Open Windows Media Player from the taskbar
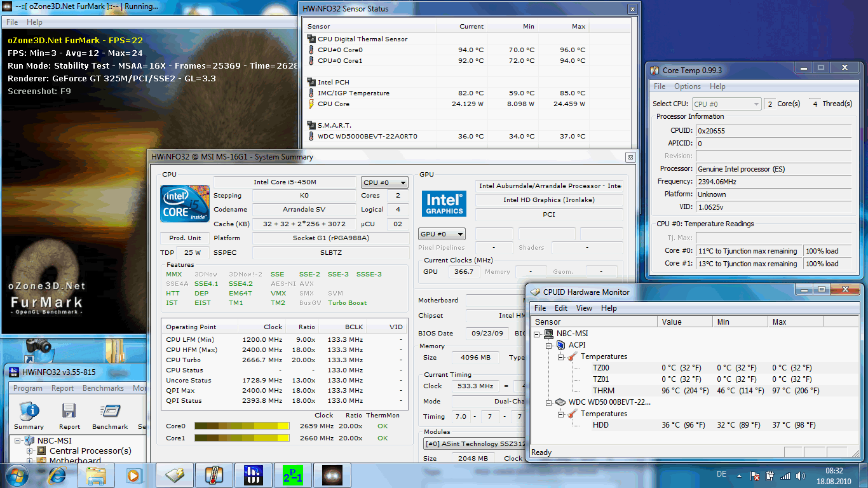 (134, 475)
